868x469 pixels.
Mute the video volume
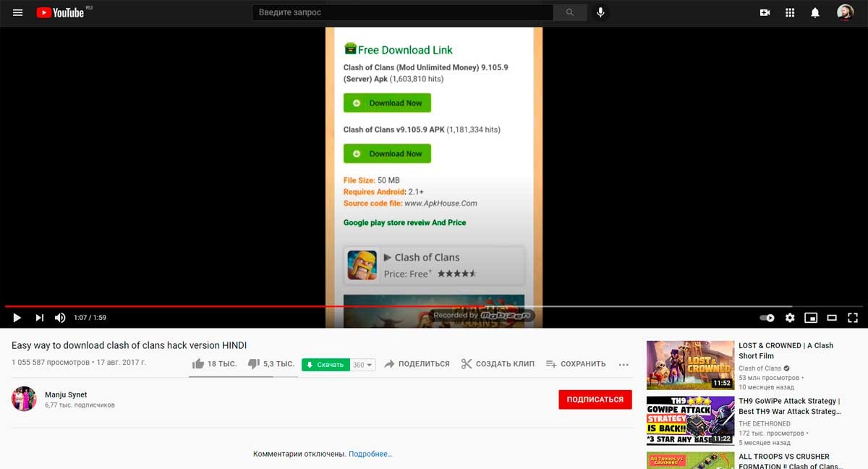pos(60,317)
